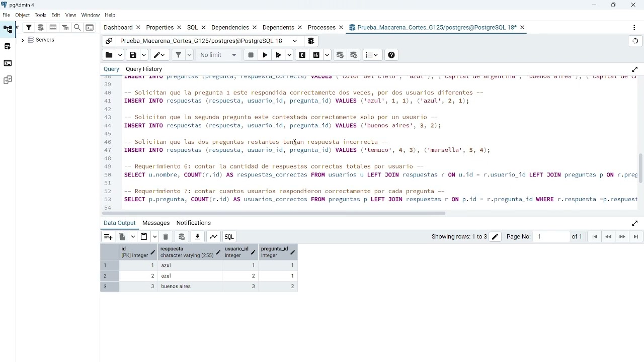
Task: Switch to the Dashboard tab
Action: [118, 28]
